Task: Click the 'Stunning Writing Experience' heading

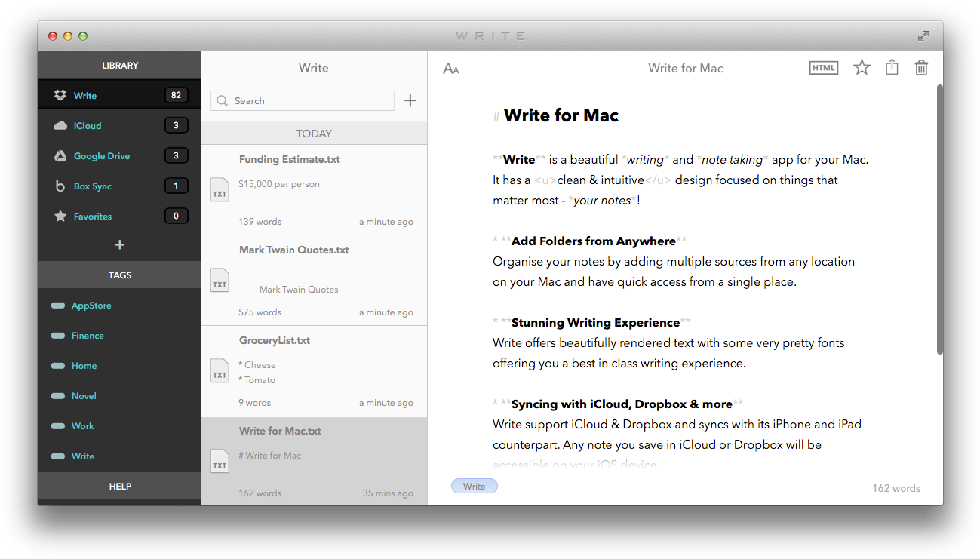Action: pyautogui.click(x=596, y=323)
